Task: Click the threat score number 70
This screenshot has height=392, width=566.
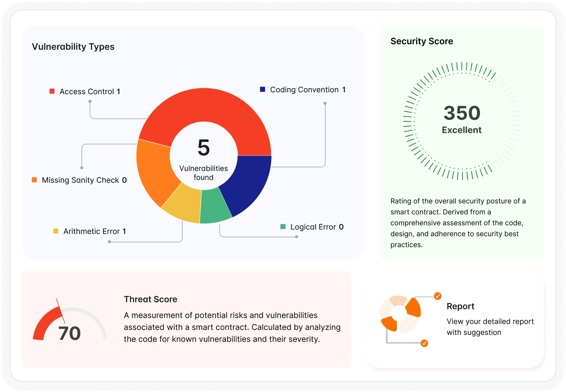Action: point(70,333)
